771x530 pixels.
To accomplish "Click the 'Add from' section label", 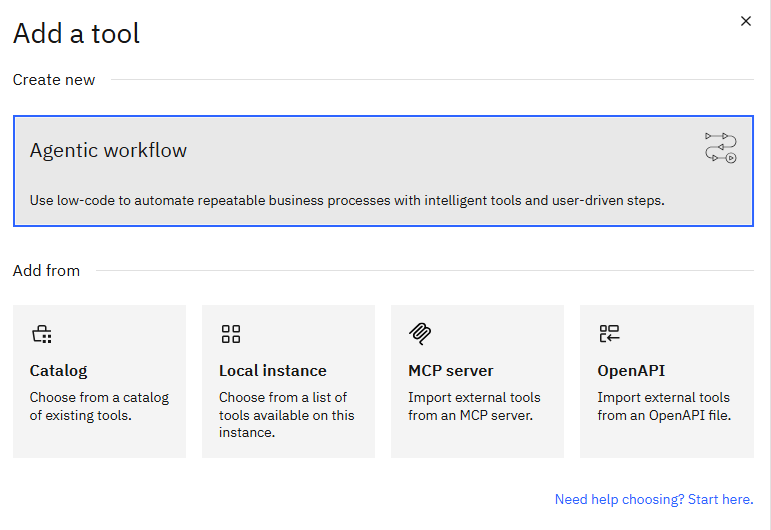I will 46,270.
